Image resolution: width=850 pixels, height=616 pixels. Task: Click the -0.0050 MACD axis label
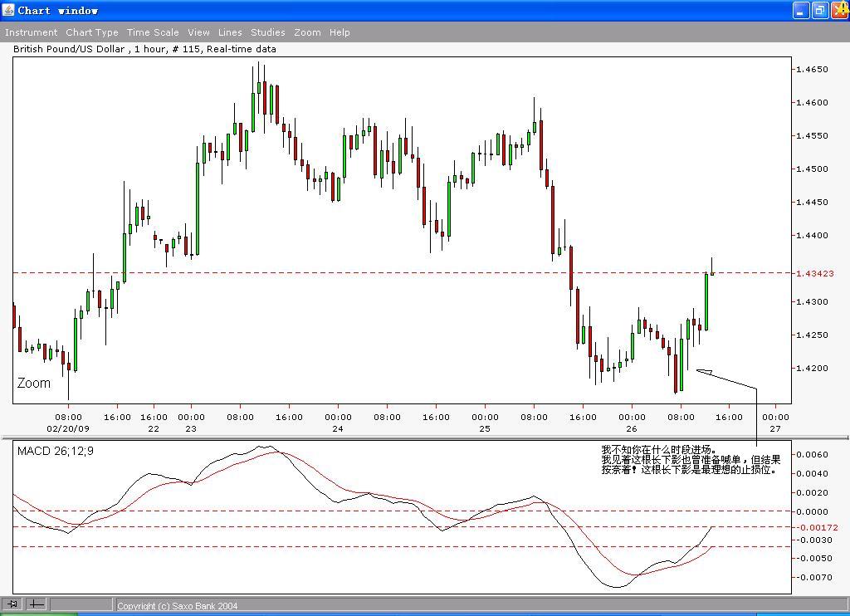(x=814, y=558)
